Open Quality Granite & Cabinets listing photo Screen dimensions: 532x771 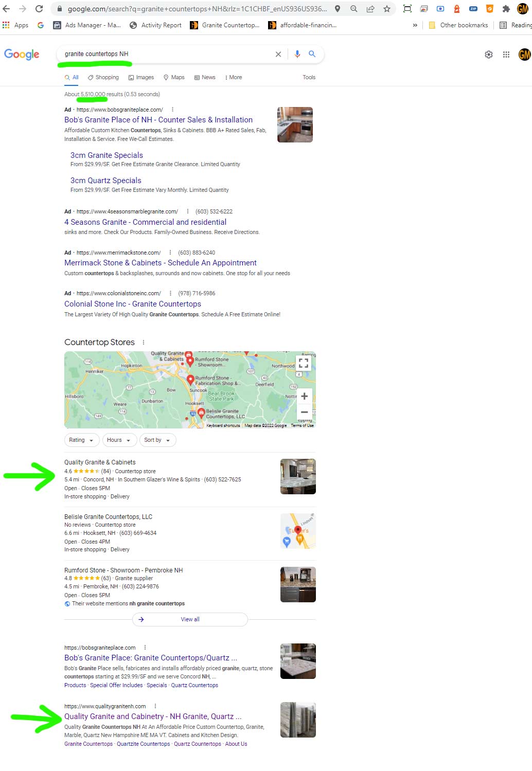tap(298, 477)
